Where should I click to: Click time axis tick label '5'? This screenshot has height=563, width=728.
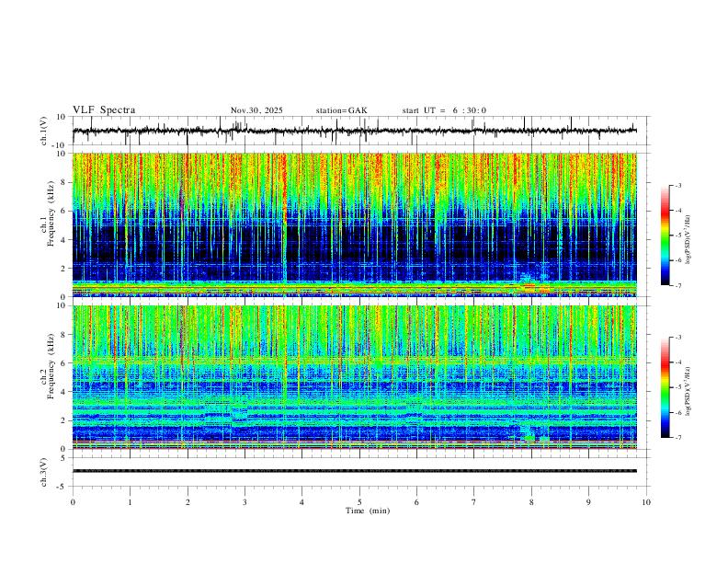tap(359, 502)
